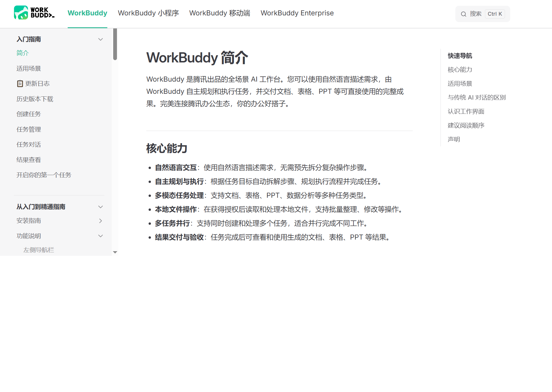Collapse the 功能说明 item
The image size is (552, 392).
click(x=100, y=236)
